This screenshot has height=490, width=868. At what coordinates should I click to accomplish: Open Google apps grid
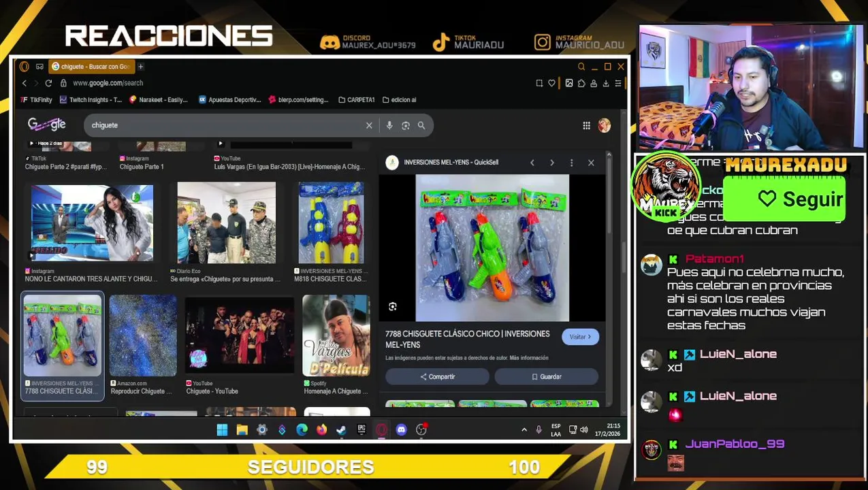pos(586,125)
